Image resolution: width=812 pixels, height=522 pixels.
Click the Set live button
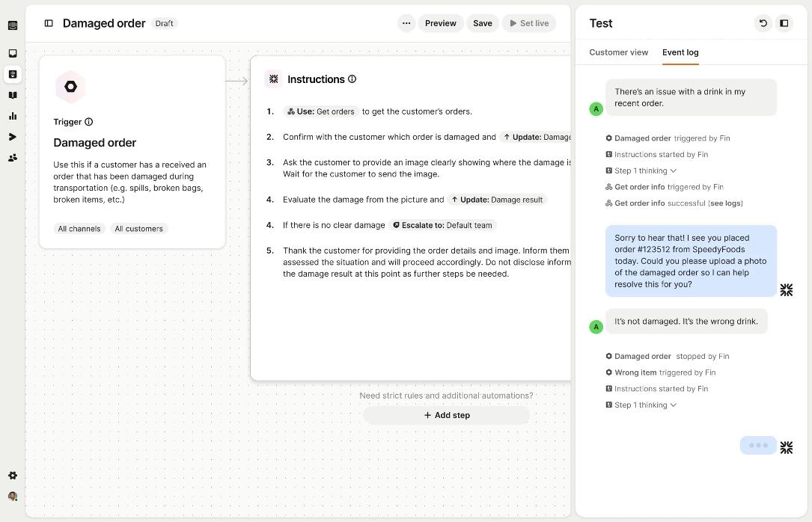click(528, 23)
